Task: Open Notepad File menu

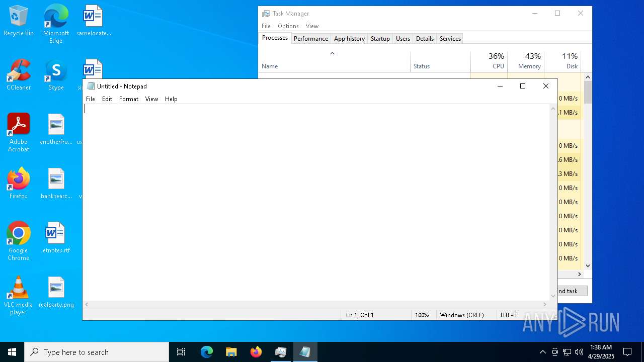Action: 91,99
